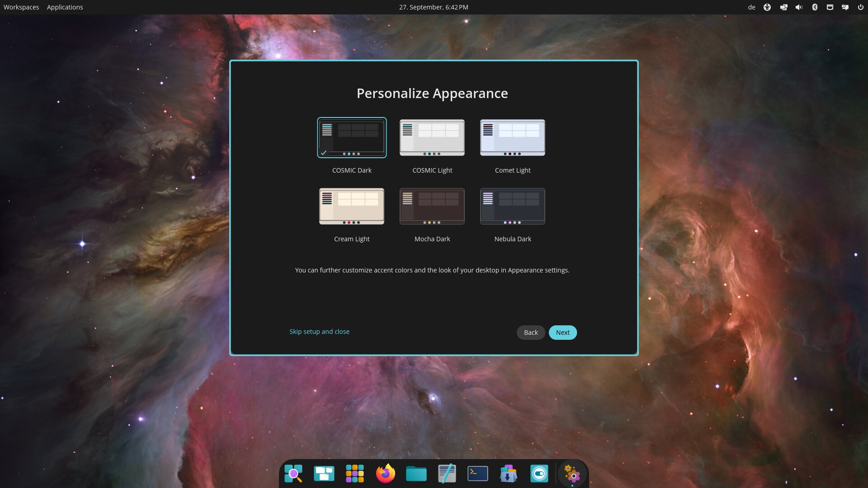The image size is (868, 488).
Task: Click the 'COSMIC Dark' label
Action: (x=352, y=170)
